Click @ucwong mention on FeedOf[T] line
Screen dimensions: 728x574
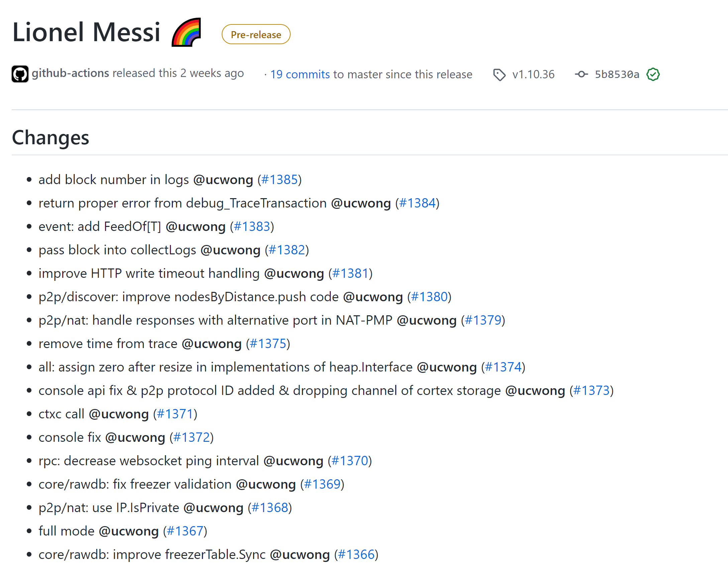click(195, 227)
